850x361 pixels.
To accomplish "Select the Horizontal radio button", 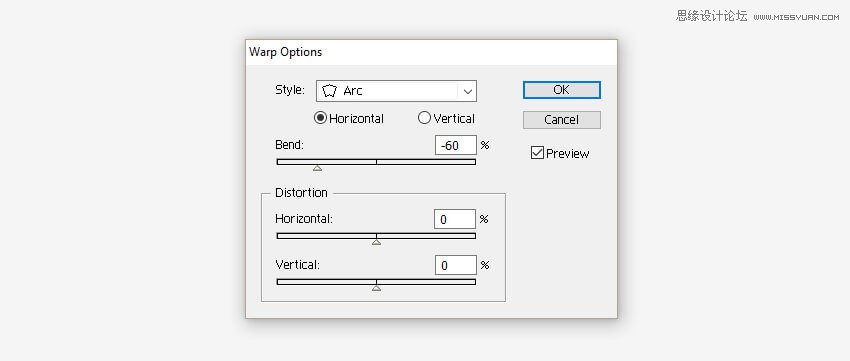I will 320,118.
